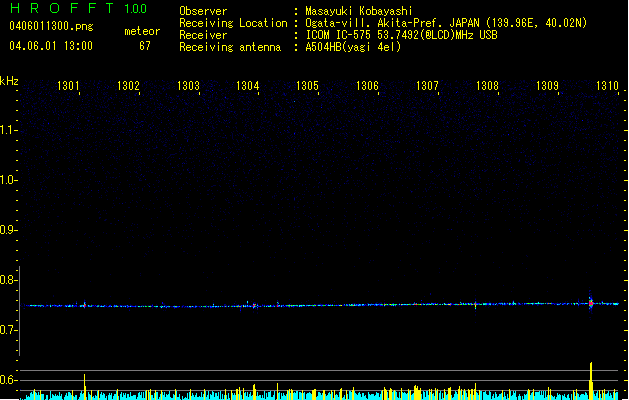Click the Receiving antenna label
Screen dimensions: 629x400
pyautogui.click(x=230, y=47)
